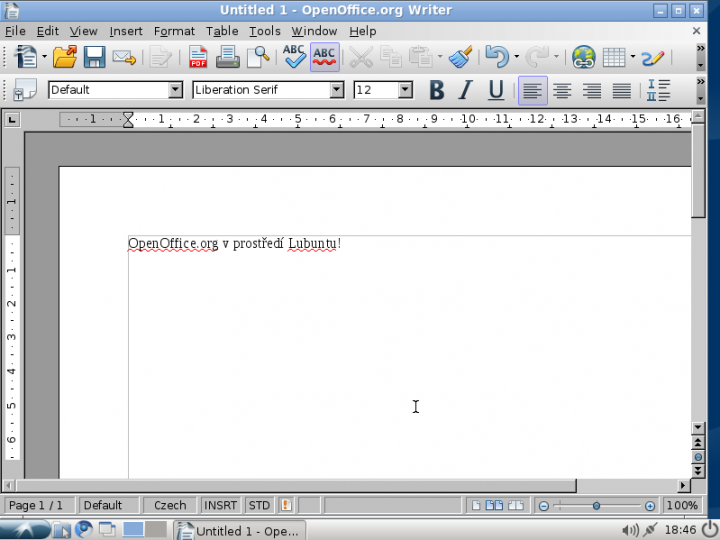Show Draw Functions pencil icon
720x540 pixels.
(x=652, y=57)
